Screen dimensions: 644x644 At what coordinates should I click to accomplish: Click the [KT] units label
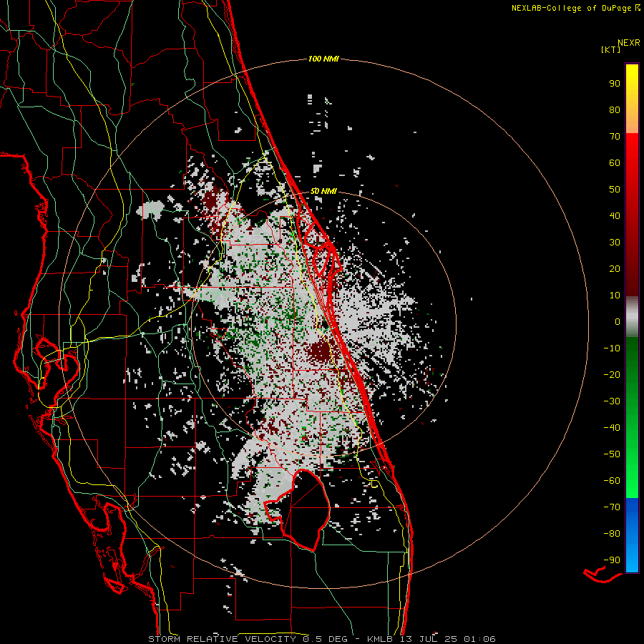click(x=611, y=49)
